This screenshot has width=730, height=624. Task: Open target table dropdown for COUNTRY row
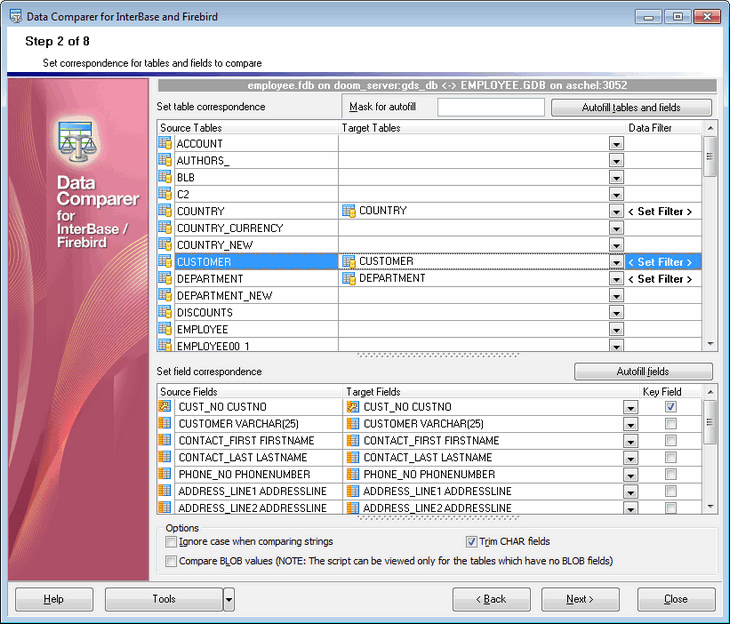coord(616,211)
